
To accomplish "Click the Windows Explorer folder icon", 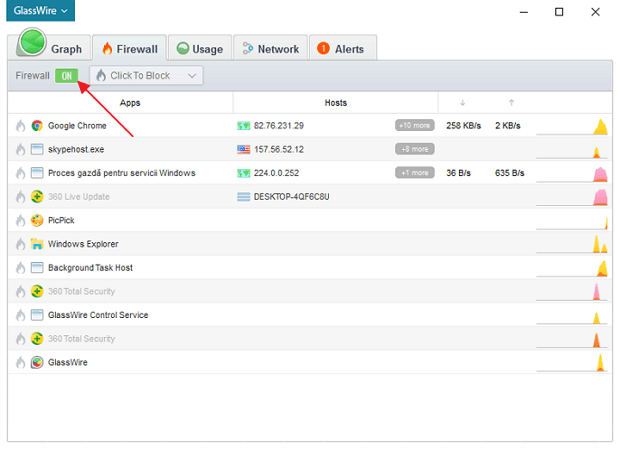I will [x=37, y=244].
